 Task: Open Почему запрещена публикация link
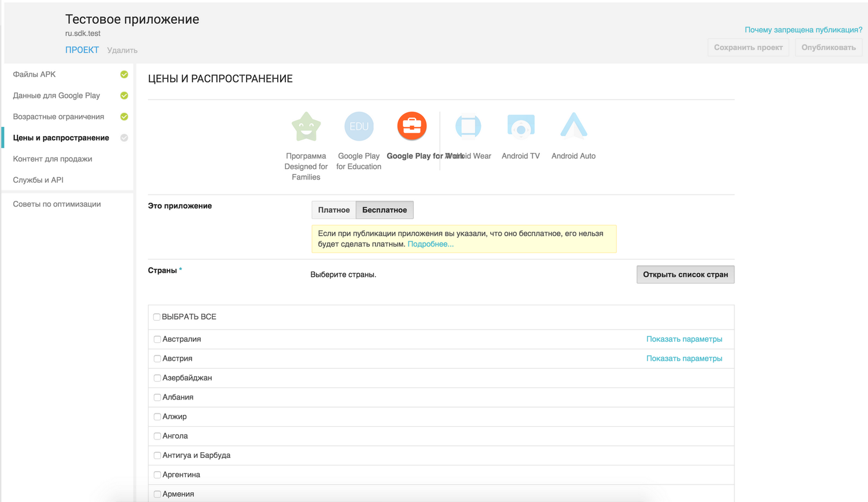pos(803,30)
